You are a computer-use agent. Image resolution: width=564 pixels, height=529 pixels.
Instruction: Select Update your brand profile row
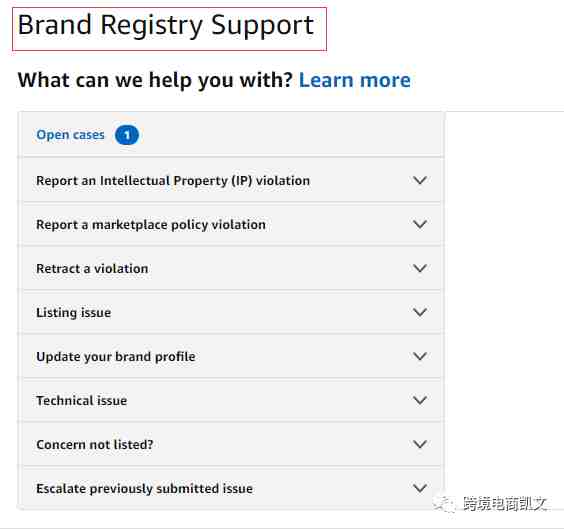[232, 356]
